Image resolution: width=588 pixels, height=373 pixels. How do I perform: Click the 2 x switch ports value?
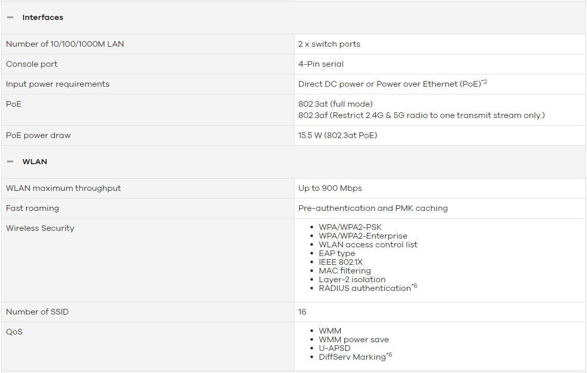329,44
